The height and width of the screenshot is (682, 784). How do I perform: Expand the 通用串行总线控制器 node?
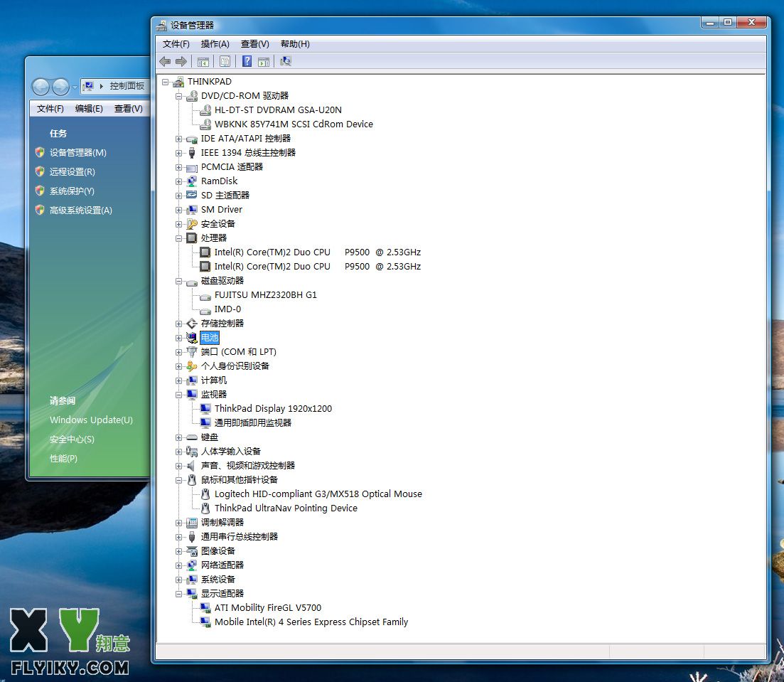pyautogui.click(x=178, y=538)
